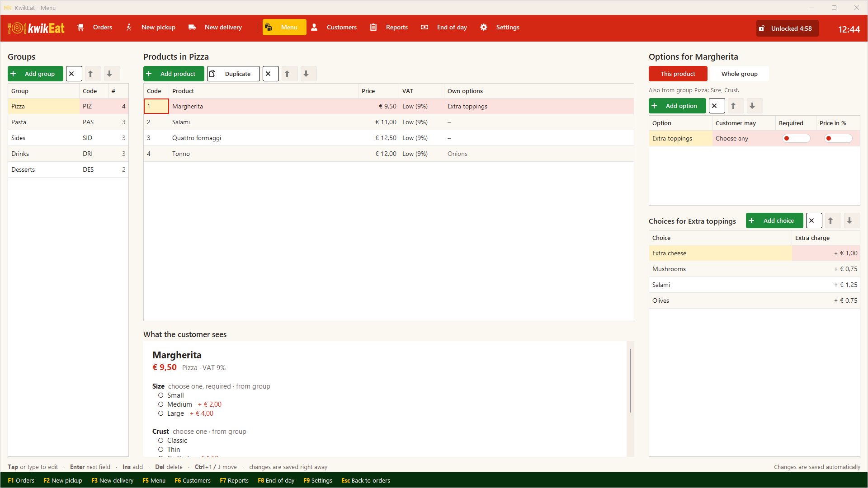Start a New pickup order
The height and width of the screenshot is (488, 868).
pyautogui.click(x=151, y=27)
